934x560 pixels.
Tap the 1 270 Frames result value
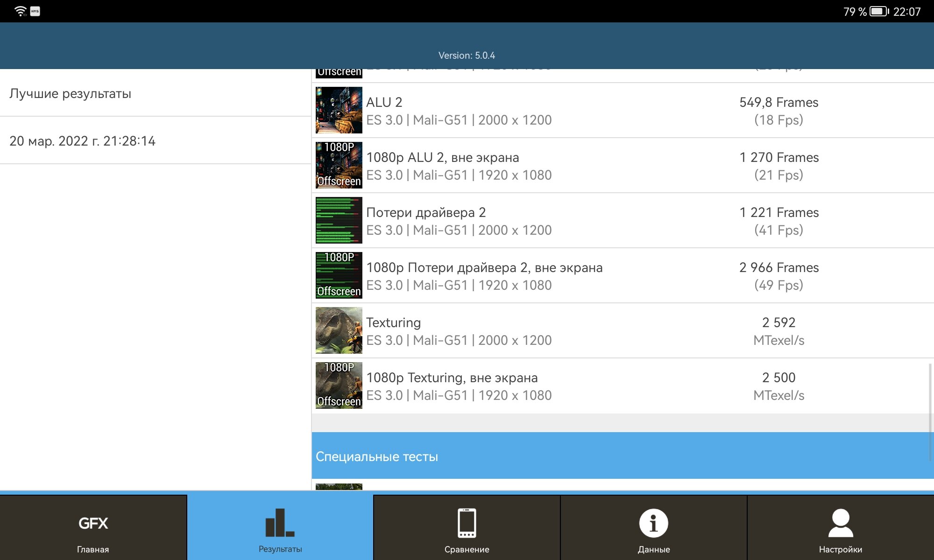pos(779,157)
